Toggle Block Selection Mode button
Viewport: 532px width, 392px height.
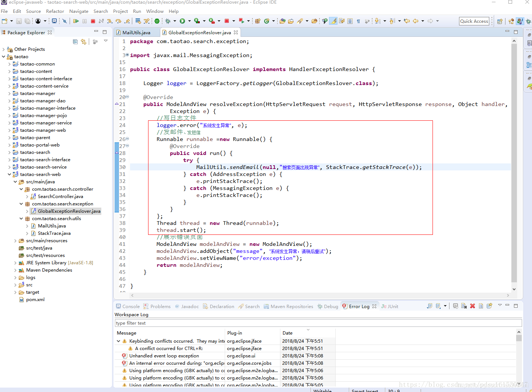tap(350, 21)
